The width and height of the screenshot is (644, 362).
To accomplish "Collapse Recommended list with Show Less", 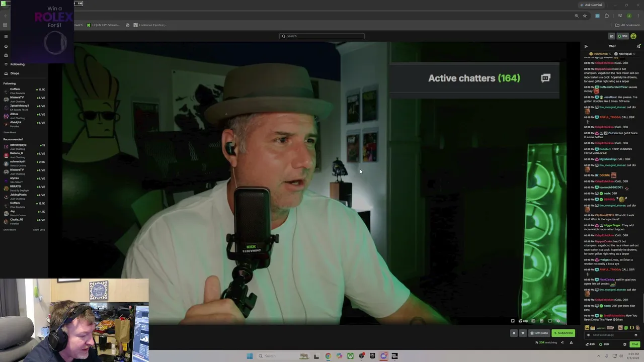I will coord(39,230).
